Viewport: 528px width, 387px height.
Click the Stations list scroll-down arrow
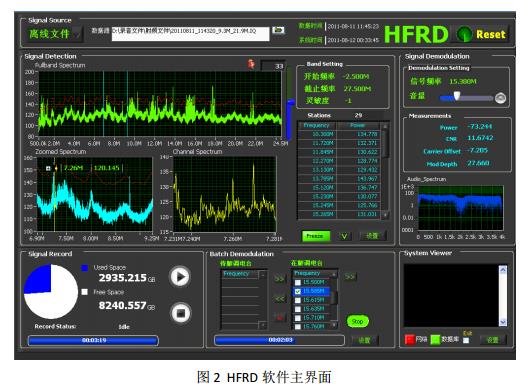(x=385, y=215)
